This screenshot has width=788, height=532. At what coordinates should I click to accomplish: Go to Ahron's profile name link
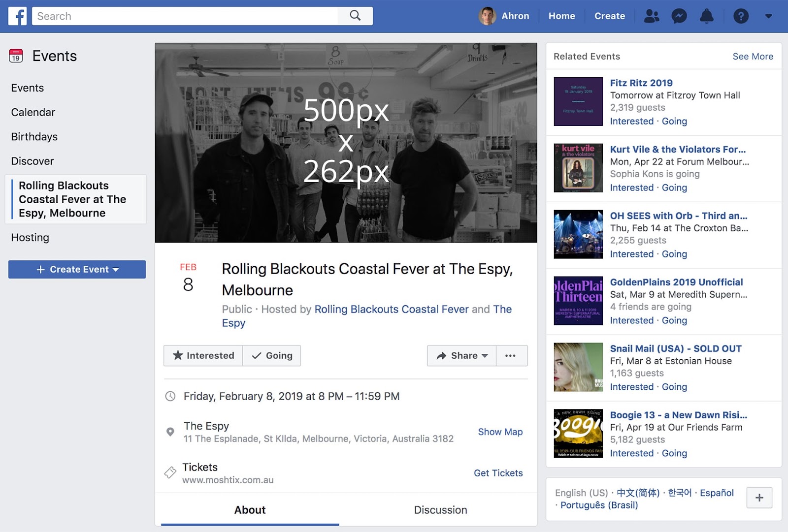[515, 16]
